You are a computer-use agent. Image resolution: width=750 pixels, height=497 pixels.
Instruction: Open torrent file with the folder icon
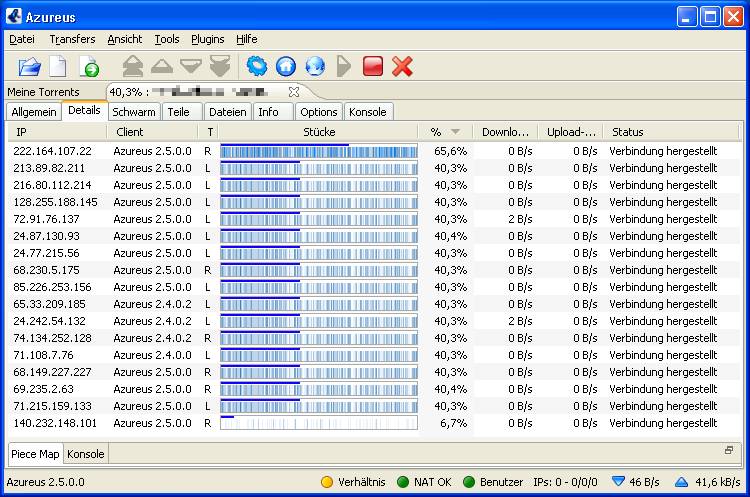(30, 66)
